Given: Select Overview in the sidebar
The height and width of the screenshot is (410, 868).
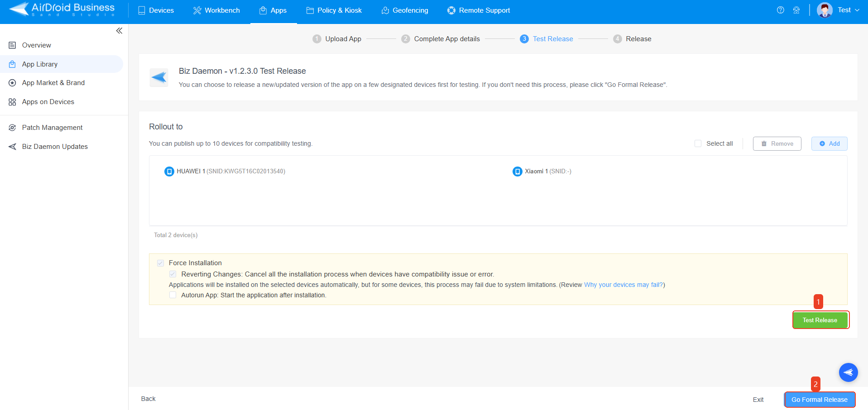Looking at the screenshot, I should (x=36, y=45).
